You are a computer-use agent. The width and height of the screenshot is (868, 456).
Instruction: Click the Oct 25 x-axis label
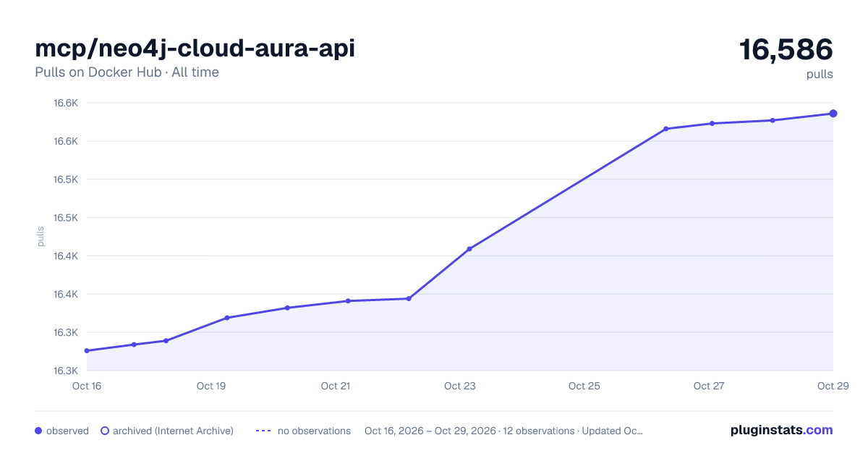tap(584, 386)
